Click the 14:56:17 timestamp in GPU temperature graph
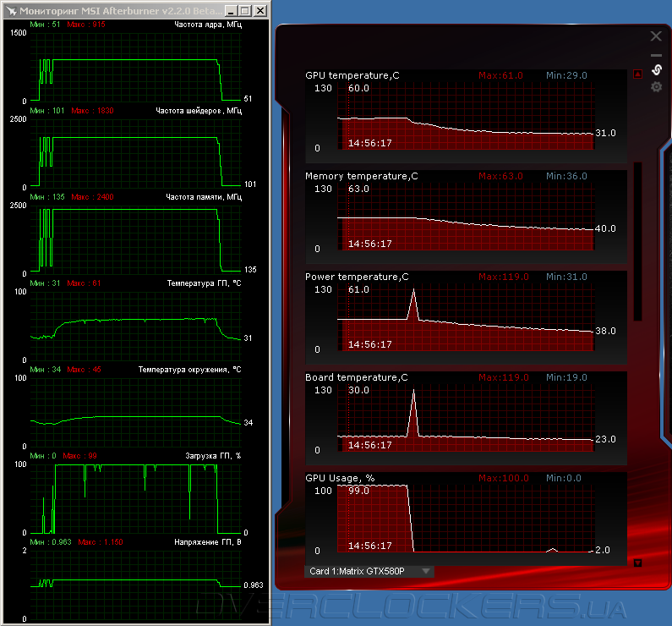 (370, 143)
